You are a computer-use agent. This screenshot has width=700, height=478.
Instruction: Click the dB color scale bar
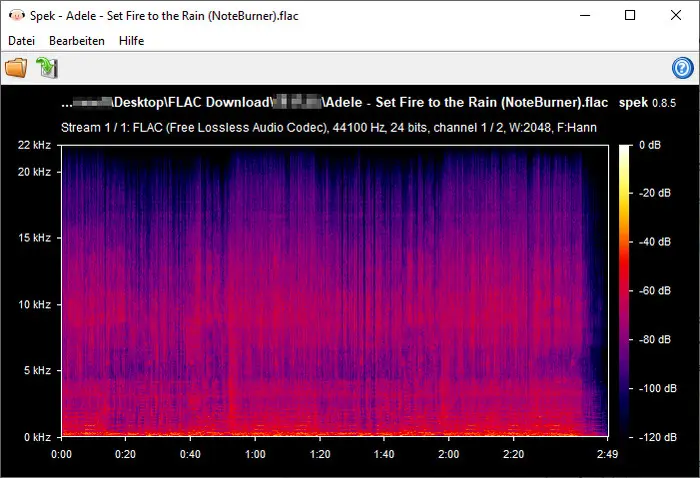point(624,291)
